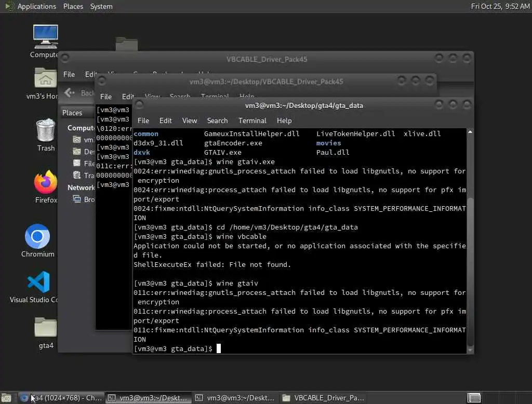Launch Chromium from the desktop
Viewport: 532px width, 404px height.
tap(37, 236)
